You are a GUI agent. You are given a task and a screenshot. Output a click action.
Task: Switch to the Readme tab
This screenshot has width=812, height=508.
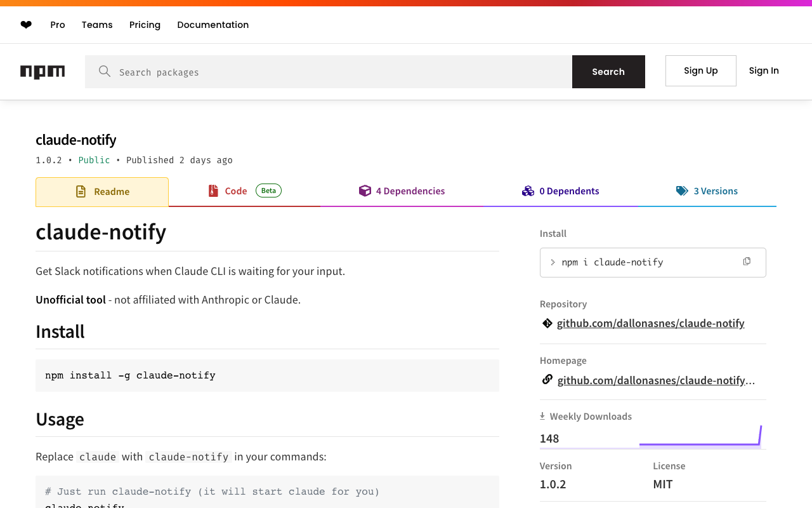102,192
